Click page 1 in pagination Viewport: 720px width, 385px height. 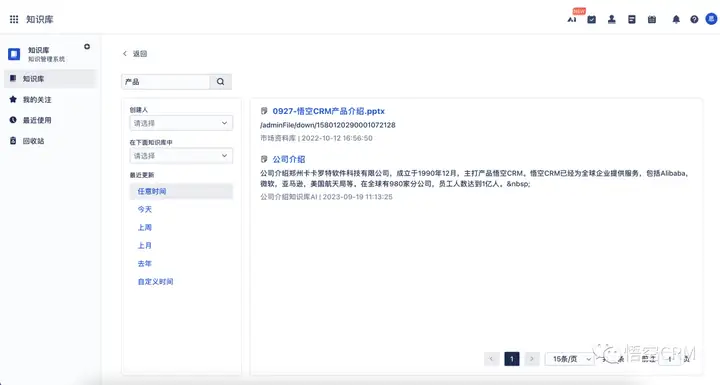pyautogui.click(x=512, y=359)
